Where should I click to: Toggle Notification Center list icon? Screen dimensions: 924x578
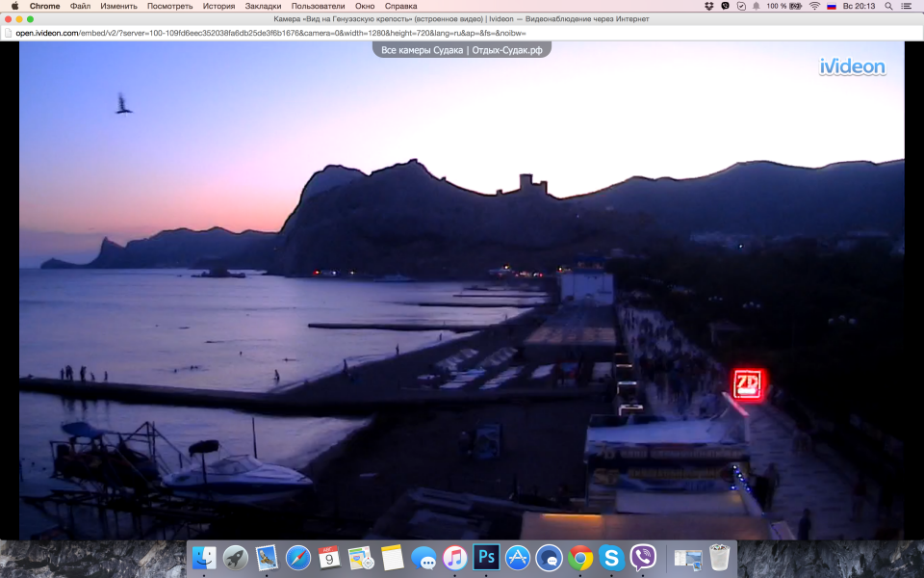click(910, 6)
